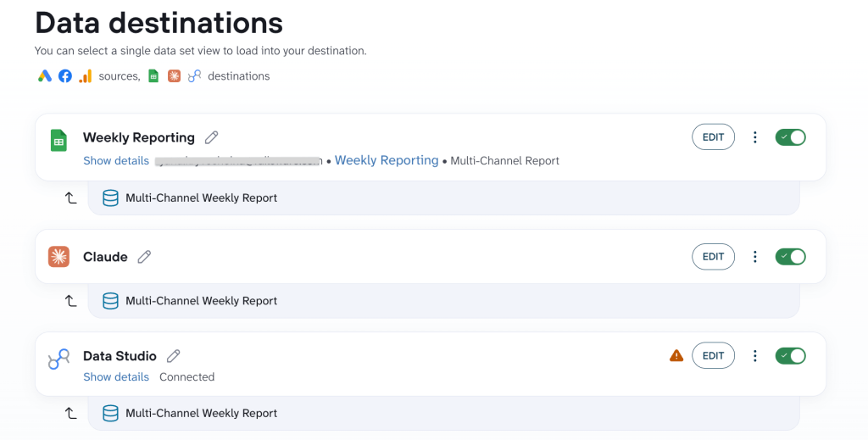This screenshot has height=440, width=868.
Task: Click the pencil icon beside Data Studio
Action: tap(174, 356)
